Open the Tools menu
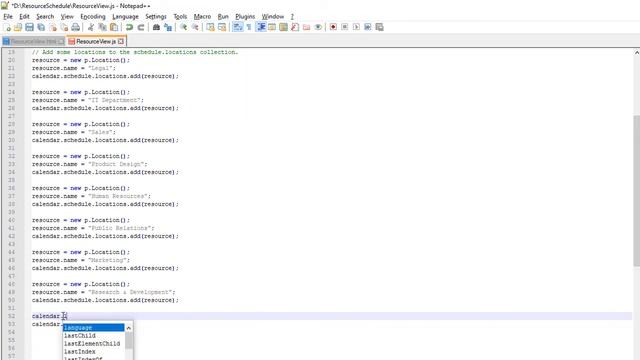 click(x=180, y=17)
